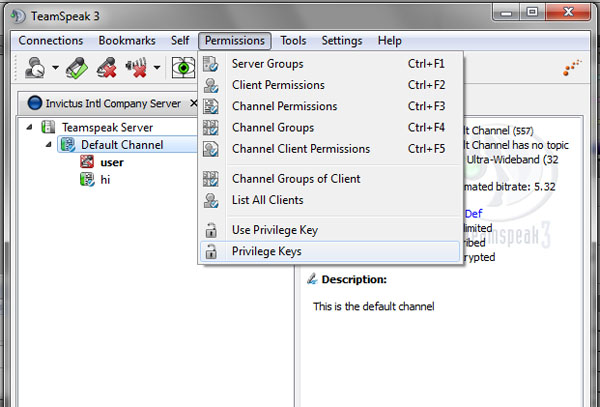600x407 pixels.
Task: Open the away status dropdown arrow
Action: pyautogui.click(x=55, y=68)
